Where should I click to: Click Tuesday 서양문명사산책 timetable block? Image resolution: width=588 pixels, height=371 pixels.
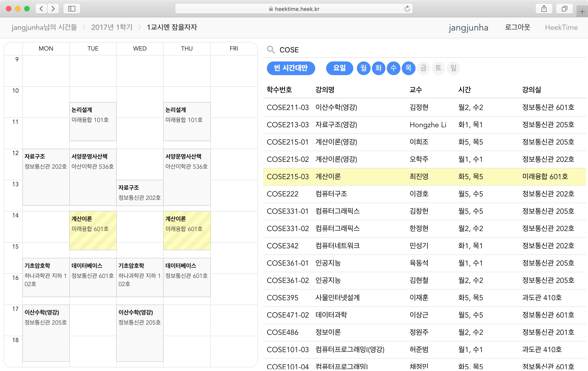(x=93, y=177)
